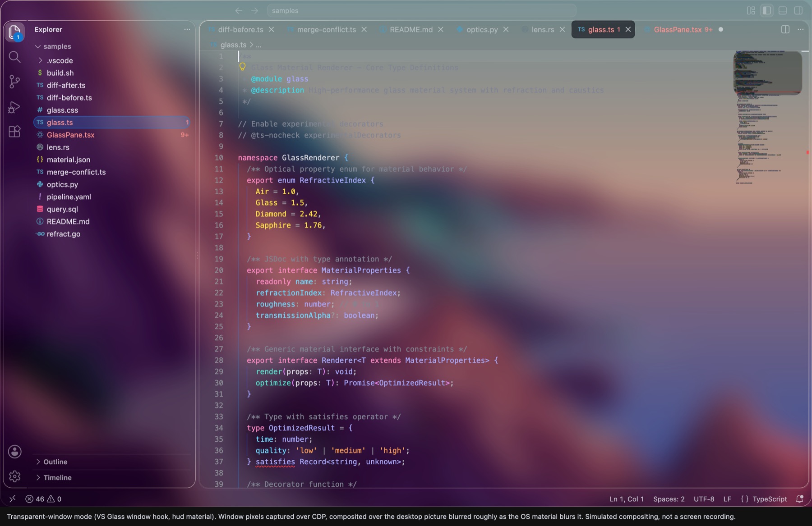Close the lens.rs tab
The height and width of the screenshot is (526, 812).
coord(562,29)
